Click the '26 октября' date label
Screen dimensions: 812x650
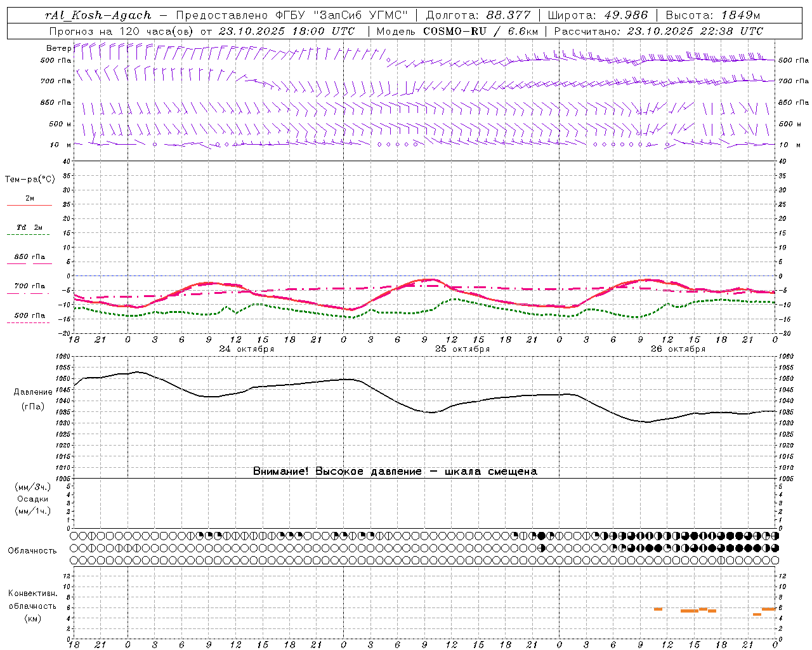(x=678, y=349)
